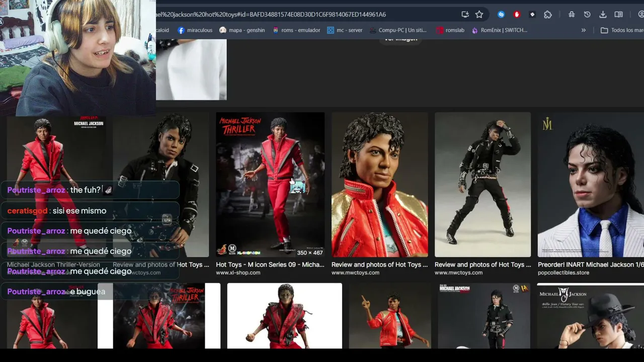Open the miraculous bookmark

coord(195,30)
